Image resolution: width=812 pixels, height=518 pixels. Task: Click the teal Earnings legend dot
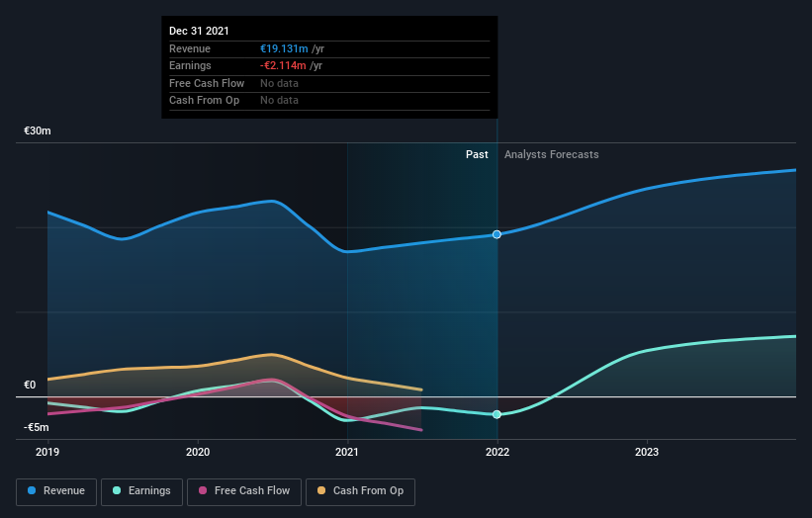pos(117,490)
